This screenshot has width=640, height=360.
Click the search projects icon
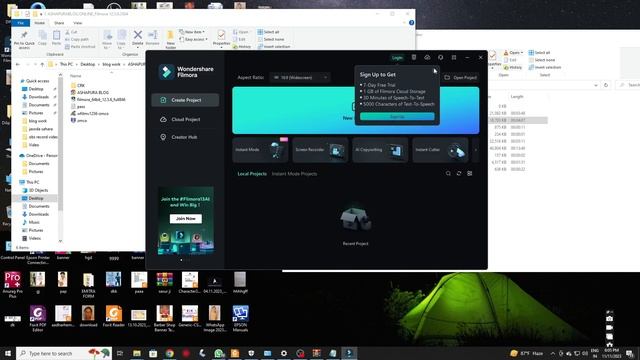448,173
